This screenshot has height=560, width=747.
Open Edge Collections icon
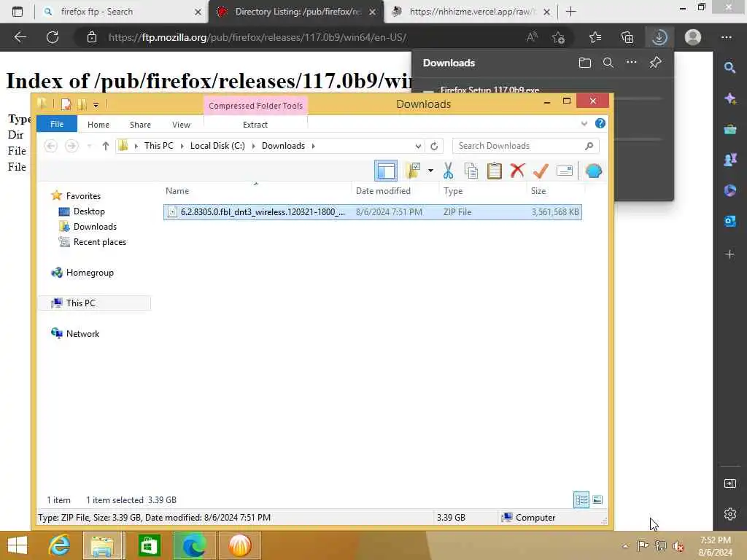tap(627, 37)
